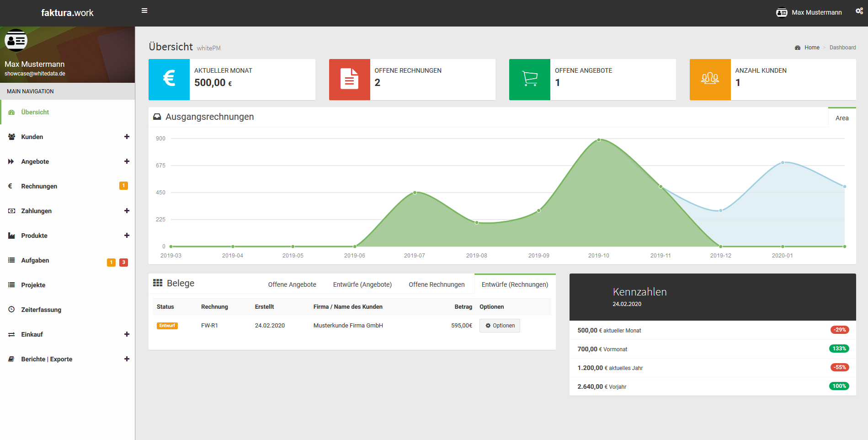Image resolution: width=868 pixels, height=440 pixels.
Task: Click the 595,00€ amount cell
Action: [x=462, y=326]
